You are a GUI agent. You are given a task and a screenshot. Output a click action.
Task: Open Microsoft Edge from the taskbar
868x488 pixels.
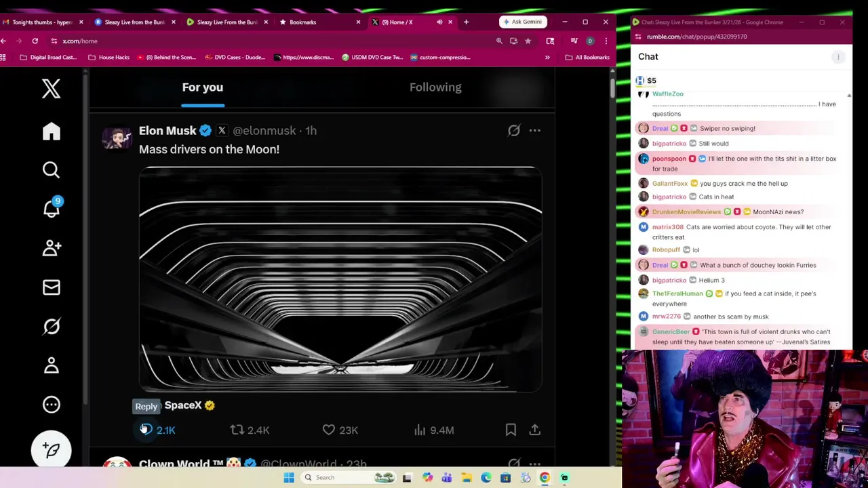486,478
